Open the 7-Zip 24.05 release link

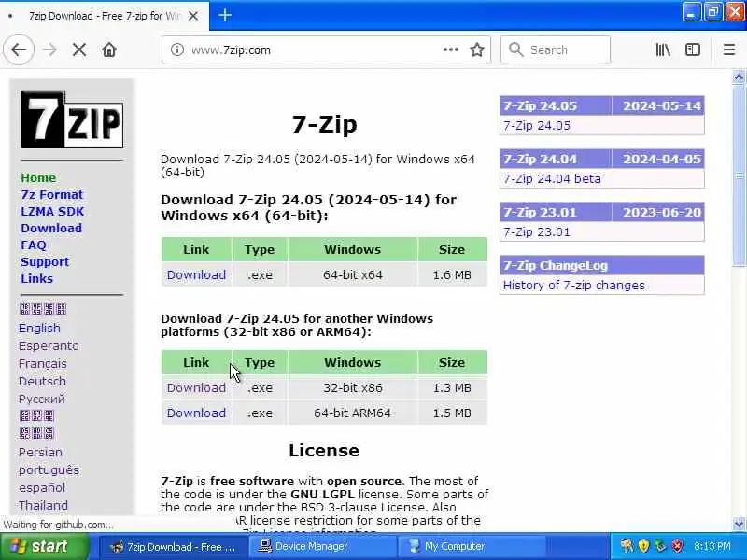click(537, 126)
